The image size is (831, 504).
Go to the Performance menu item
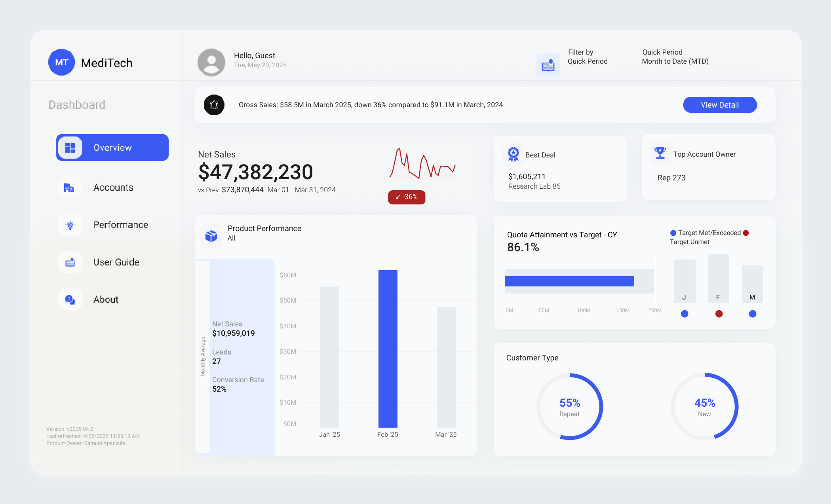(x=120, y=225)
